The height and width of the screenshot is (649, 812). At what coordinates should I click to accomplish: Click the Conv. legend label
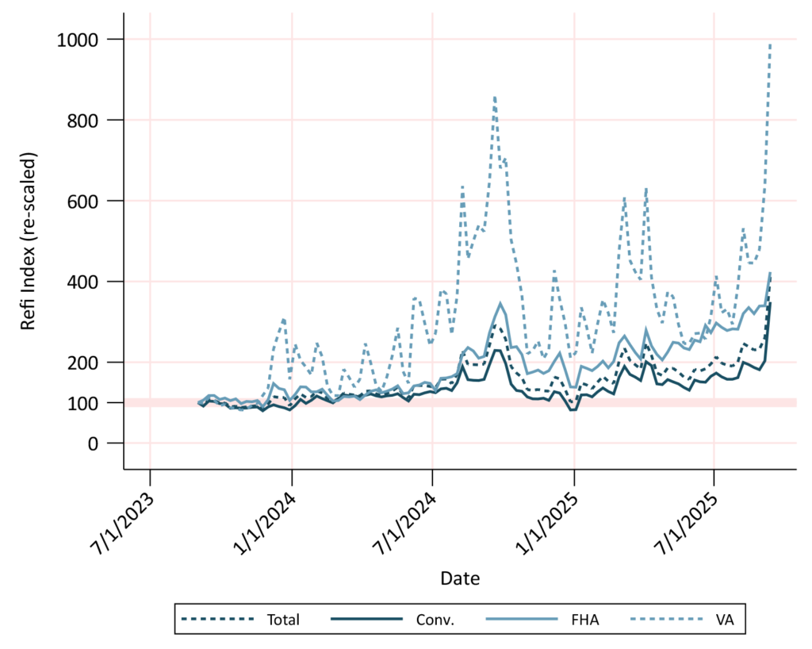coord(435,620)
